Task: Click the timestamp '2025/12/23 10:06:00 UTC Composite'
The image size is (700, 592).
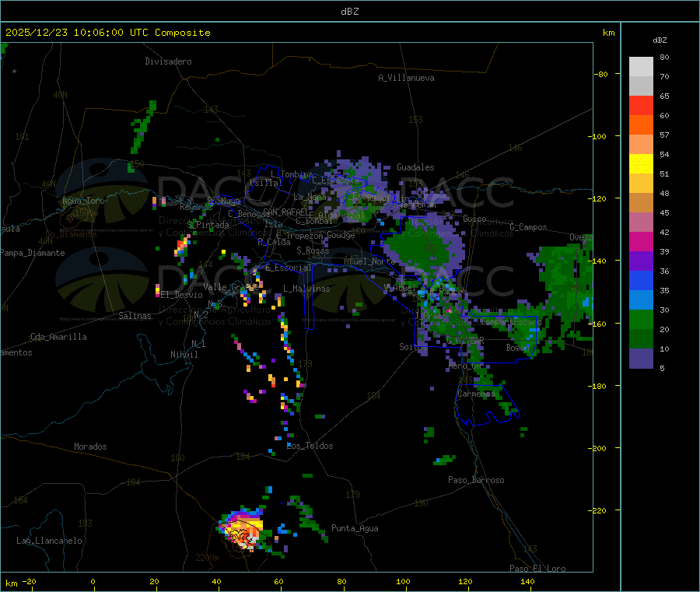Action: point(107,33)
